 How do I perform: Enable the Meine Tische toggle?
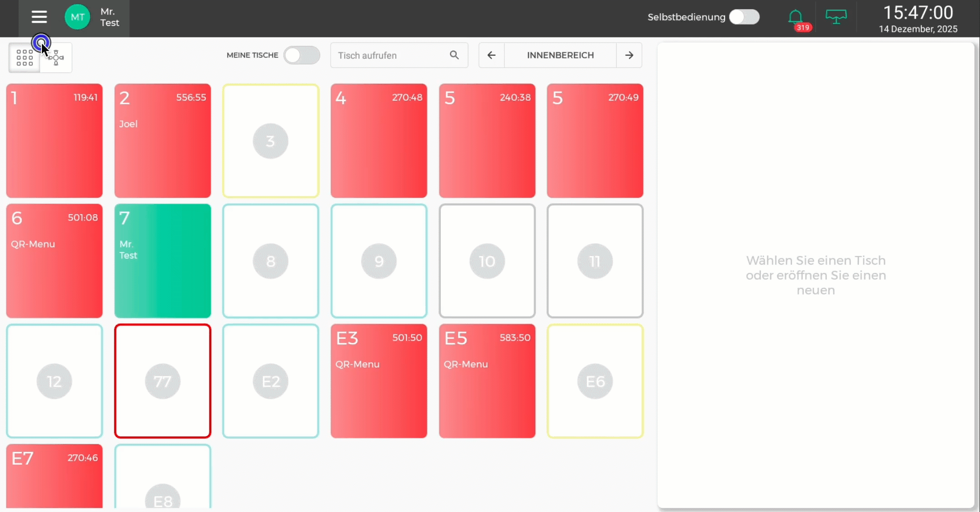click(301, 55)
